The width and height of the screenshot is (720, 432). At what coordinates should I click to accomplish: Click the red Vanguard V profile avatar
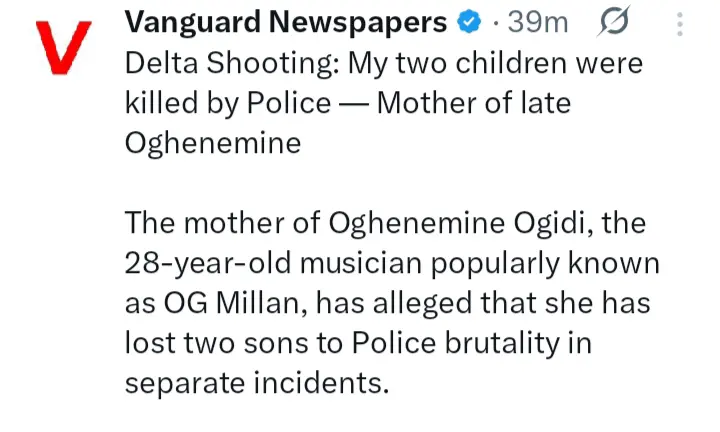53,51
